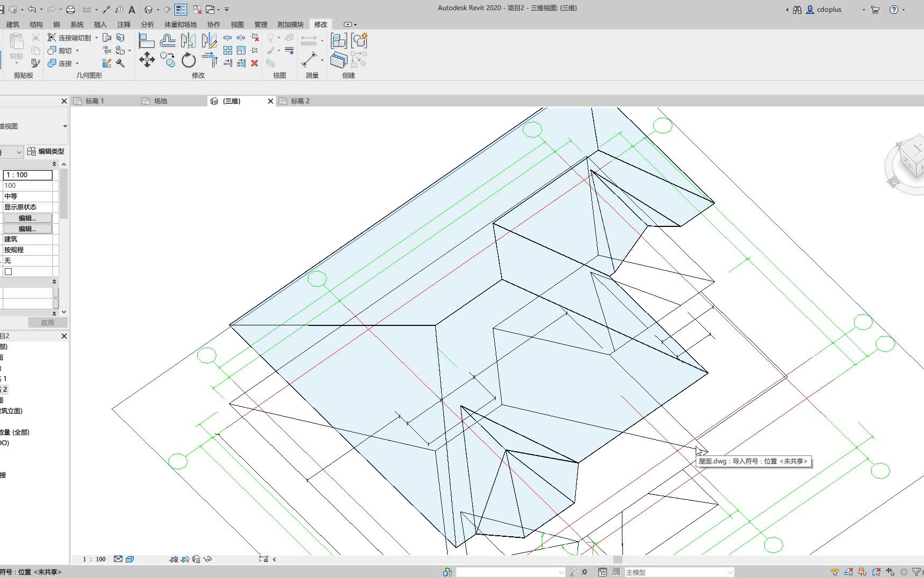Toggle Thin Lines in quick access toolbar

coord(181,10)
